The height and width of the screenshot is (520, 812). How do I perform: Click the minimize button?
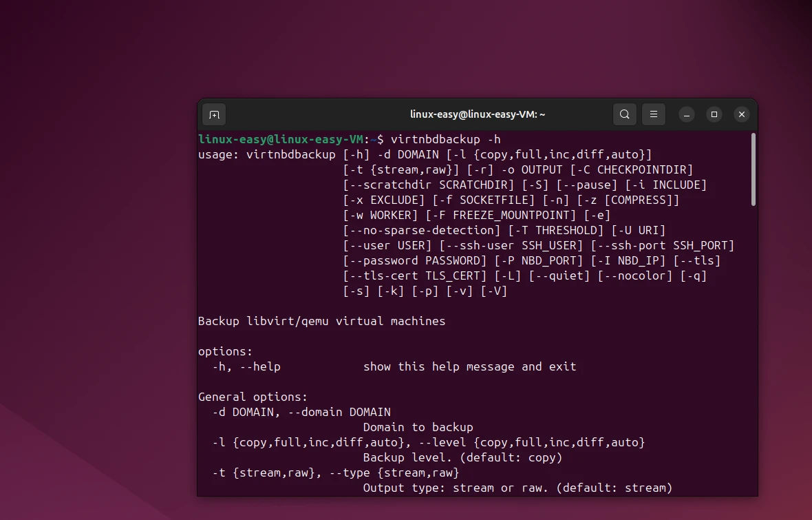pos(687,114)
